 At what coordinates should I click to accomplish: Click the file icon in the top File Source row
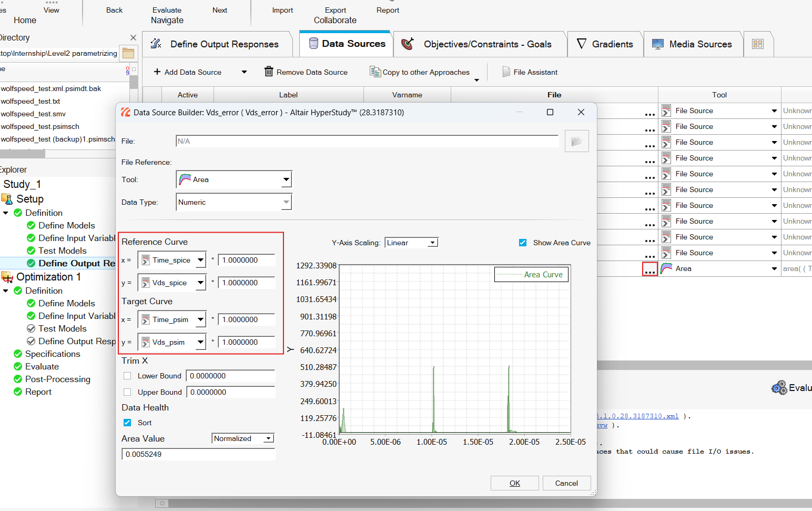click(x=666, y=111)
